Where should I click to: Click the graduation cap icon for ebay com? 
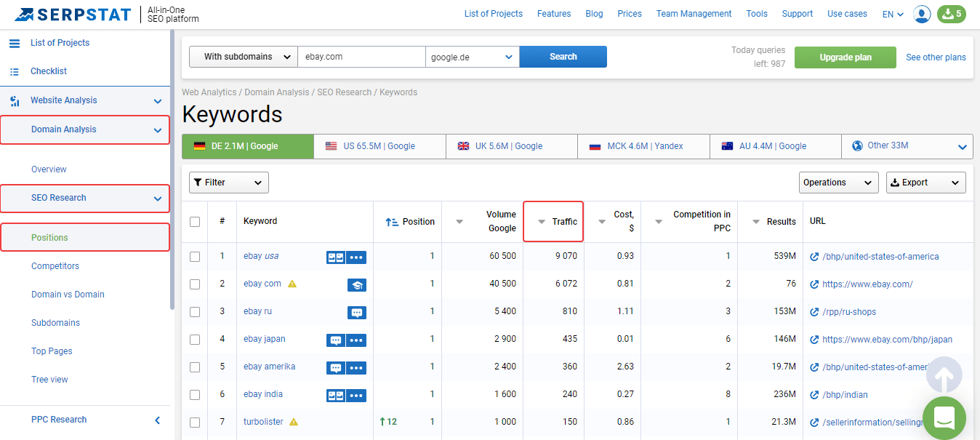coord(356,284)
